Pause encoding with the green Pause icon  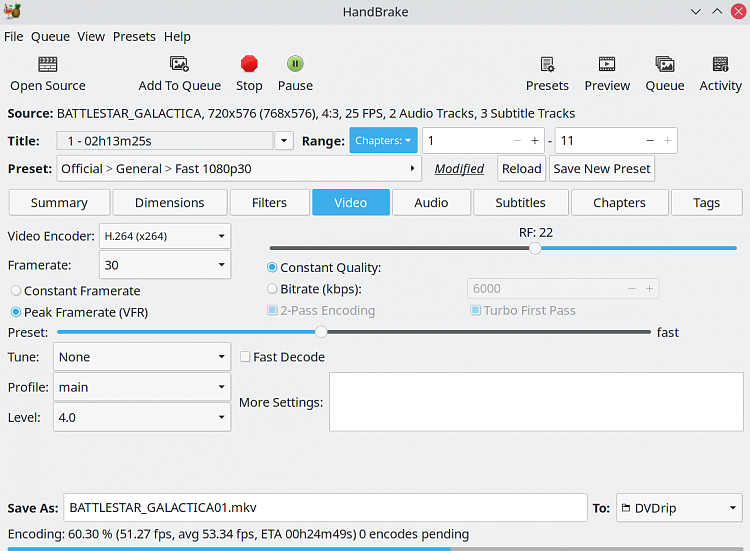point(295,64)
